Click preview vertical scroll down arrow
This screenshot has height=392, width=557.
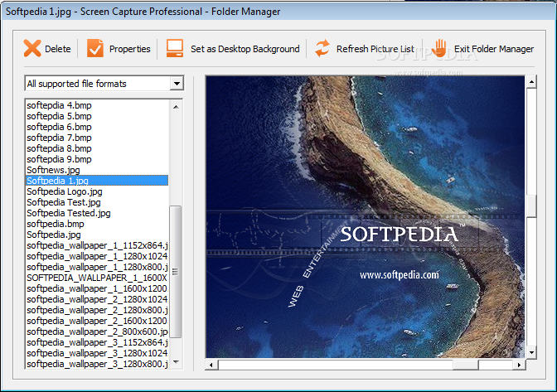pyautogui.click(x=531, y=352)
